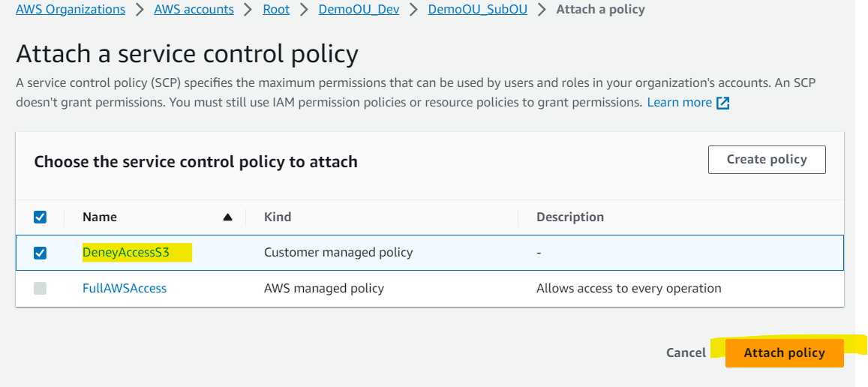The width and height of the screenshot is (868, 387).
Task: Open the DemoOU_Dev breadcrumb link
Action: coord(359,10)
